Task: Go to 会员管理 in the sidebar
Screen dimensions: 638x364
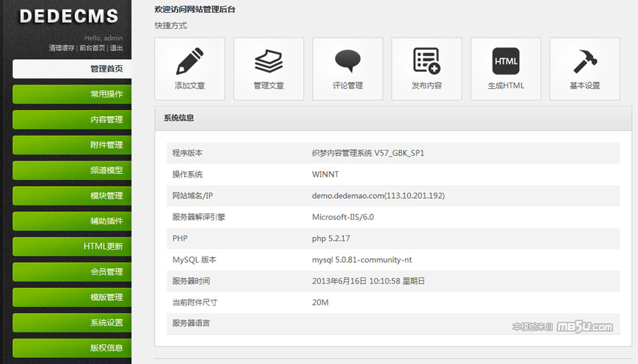Action: (73, 272)
